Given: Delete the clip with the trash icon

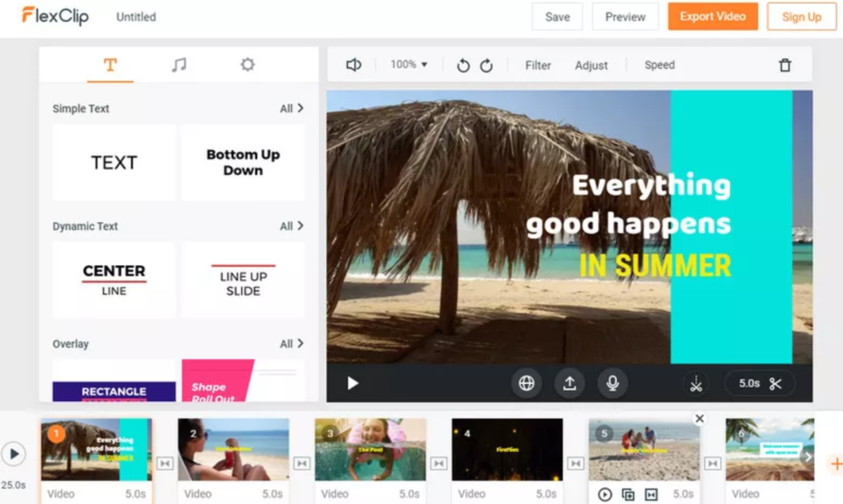Looking at the screenshot, I should [785, 65].
